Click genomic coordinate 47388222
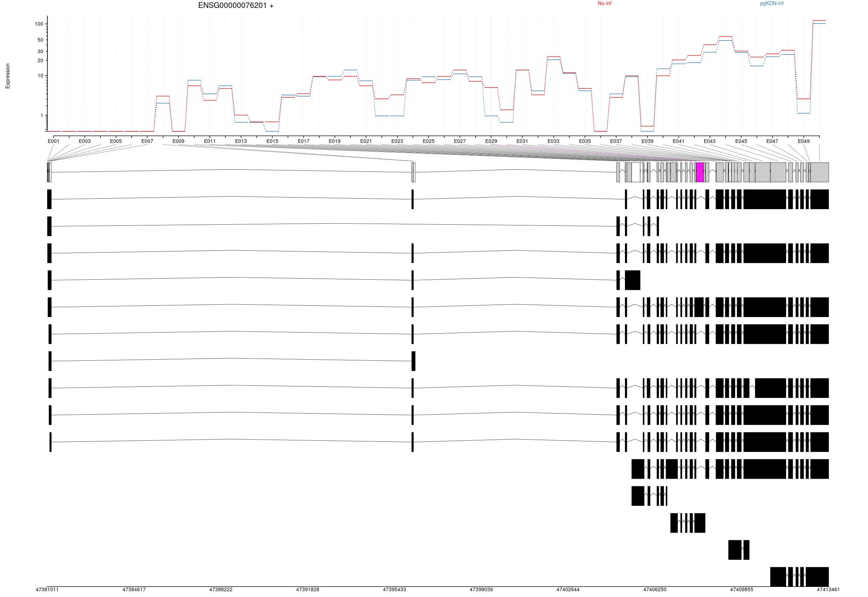Image resolution: width=868 pixels, height=597 pixels. click(x=221, y=590)
